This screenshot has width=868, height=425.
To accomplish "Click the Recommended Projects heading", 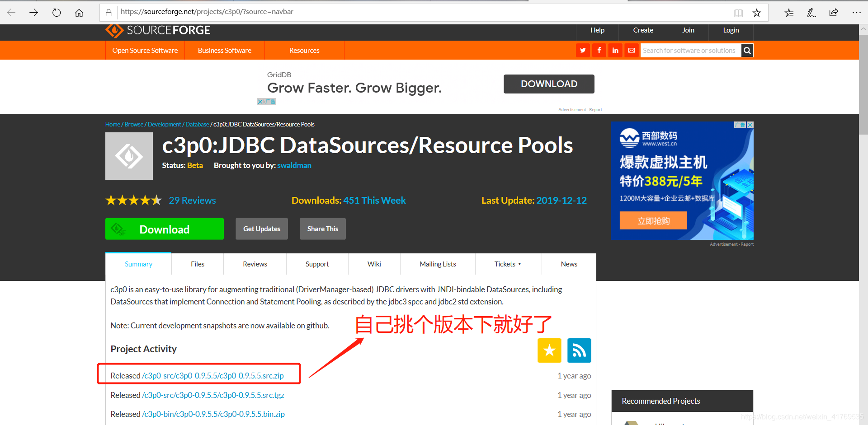I will pos(661,401).
